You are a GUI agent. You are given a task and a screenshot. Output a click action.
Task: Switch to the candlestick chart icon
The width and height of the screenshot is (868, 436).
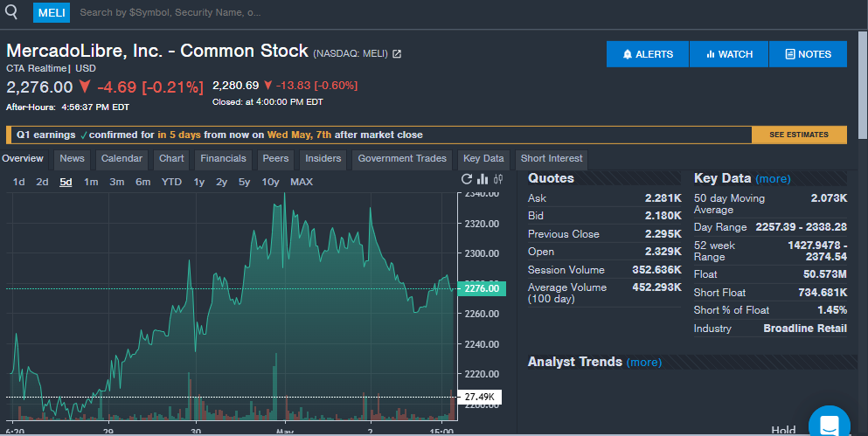(498, 179)
